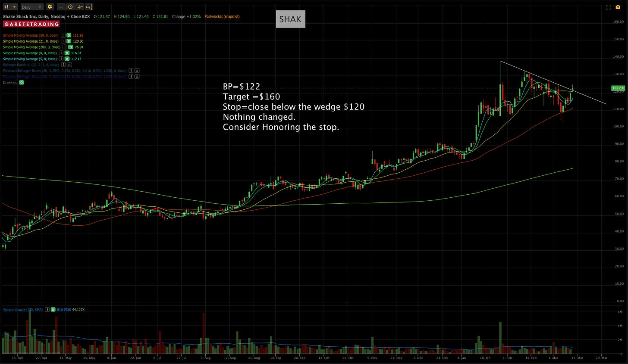Click the Bollinger Bands (20, 2, 2, 0, close) label
This screenshot has width=628, height=364.
point(31,65)
